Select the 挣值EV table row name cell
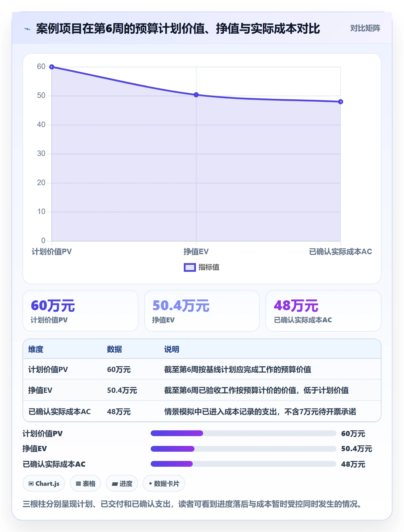 pyautogui.click(x=40, y=390)
